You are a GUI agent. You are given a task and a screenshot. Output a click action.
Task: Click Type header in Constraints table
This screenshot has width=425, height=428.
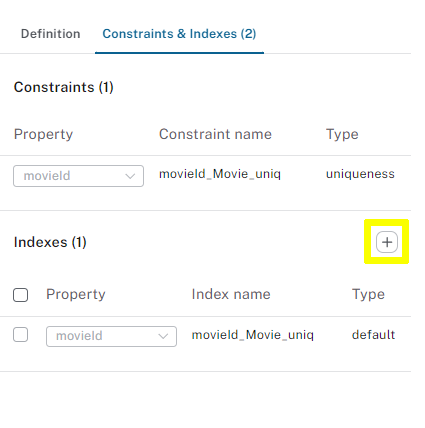coord(342,134)
